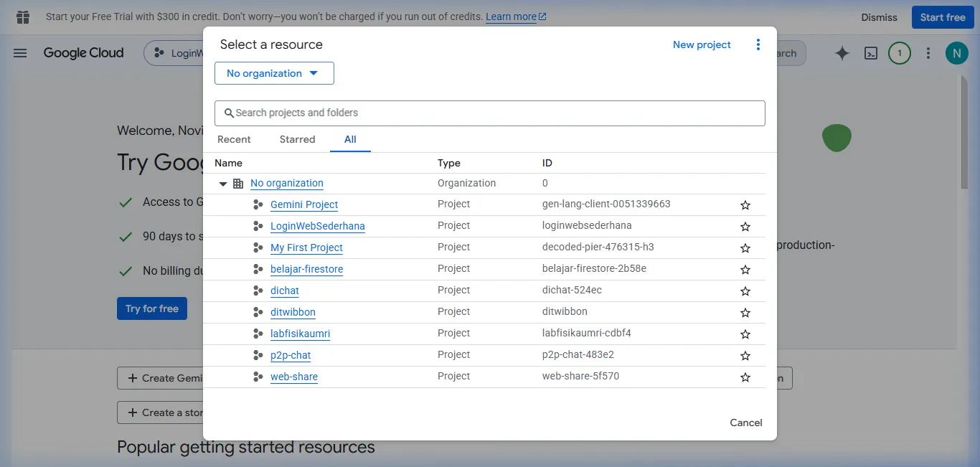
Task: Star the Gemini Project row
Action: [x=745, y=205]
